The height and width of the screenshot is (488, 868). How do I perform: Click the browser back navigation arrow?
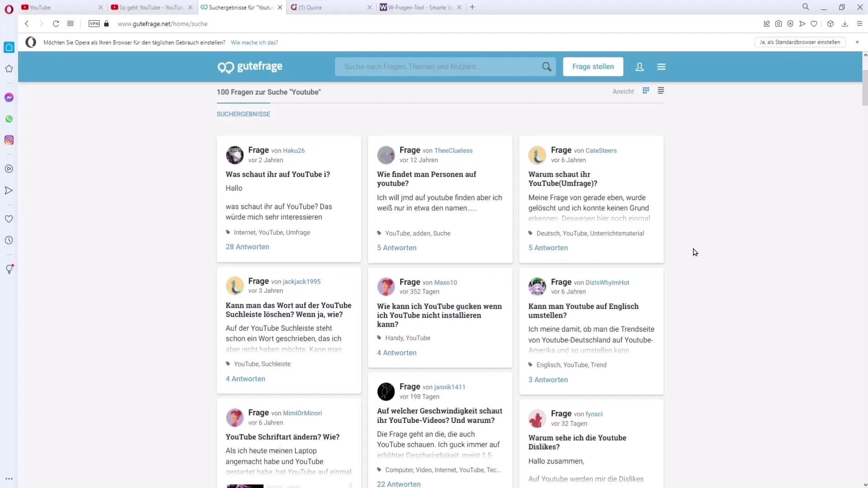click(x=26, y=24)
